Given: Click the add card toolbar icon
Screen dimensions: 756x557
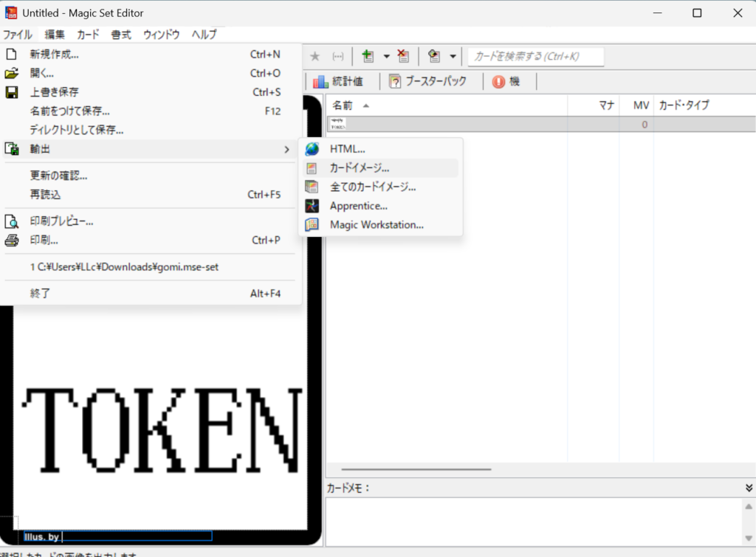Looking at the screenshot, I should [368, 57].
